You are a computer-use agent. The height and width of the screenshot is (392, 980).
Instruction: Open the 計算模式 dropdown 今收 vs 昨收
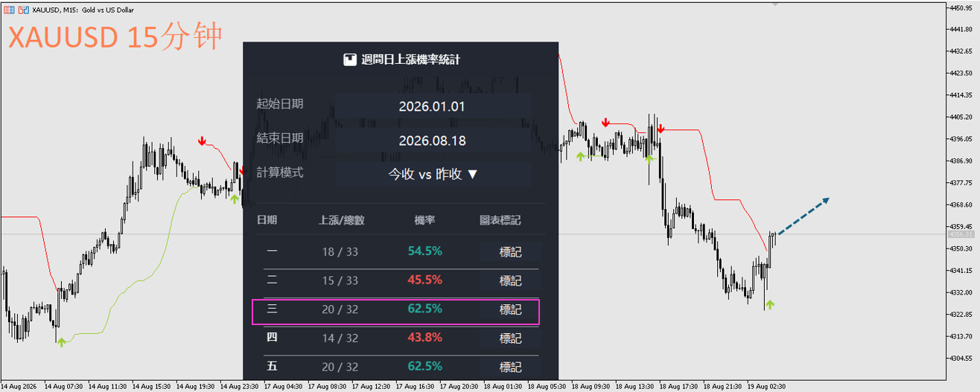pos(433,174)
